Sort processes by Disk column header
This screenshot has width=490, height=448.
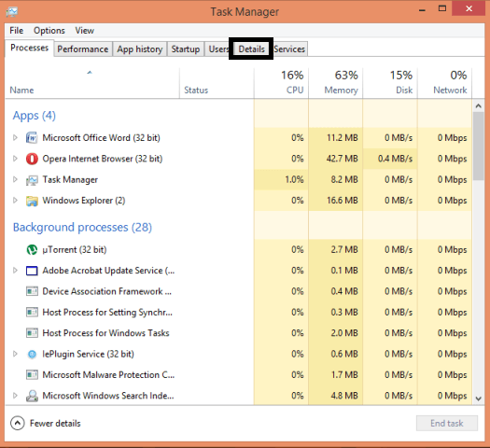(x=390, y=83)
